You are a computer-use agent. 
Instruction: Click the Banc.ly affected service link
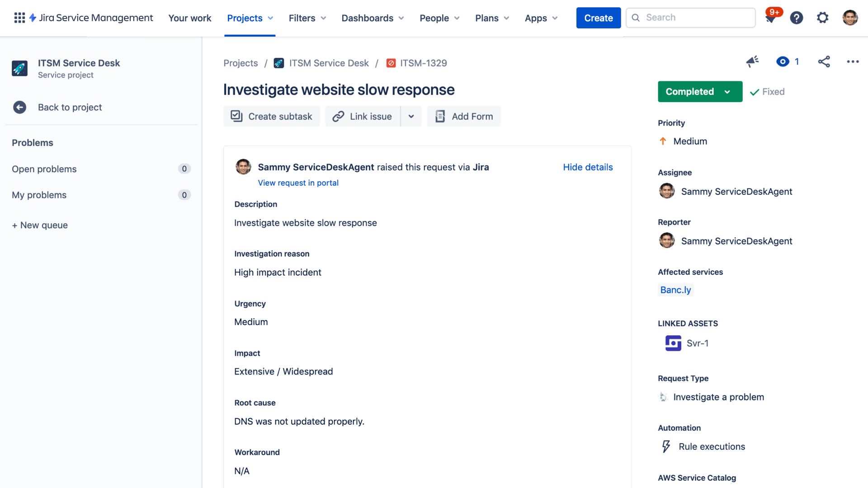[675, 290]
